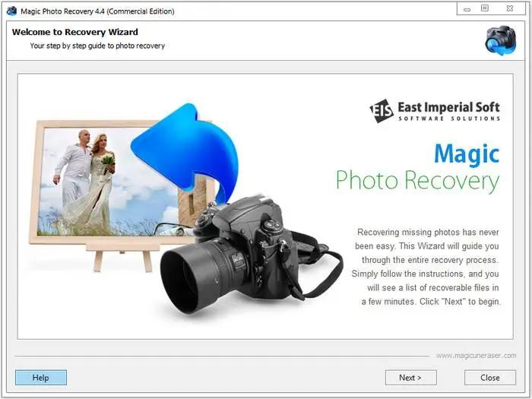532x399 pixels.
Task: Click the camera logo in header
Action: click(x=500, y=40)
